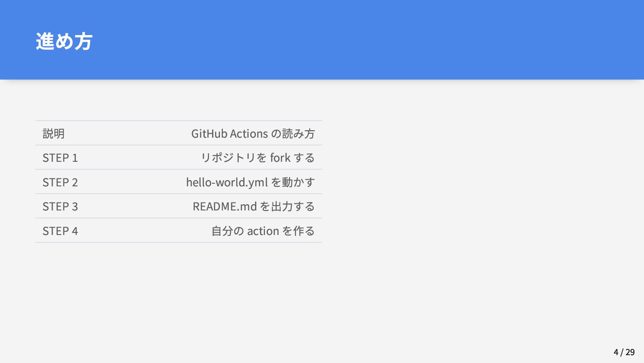The image size is (644, 363).
Task: Click the slide title 進め方
Action: tap(64, 42)
